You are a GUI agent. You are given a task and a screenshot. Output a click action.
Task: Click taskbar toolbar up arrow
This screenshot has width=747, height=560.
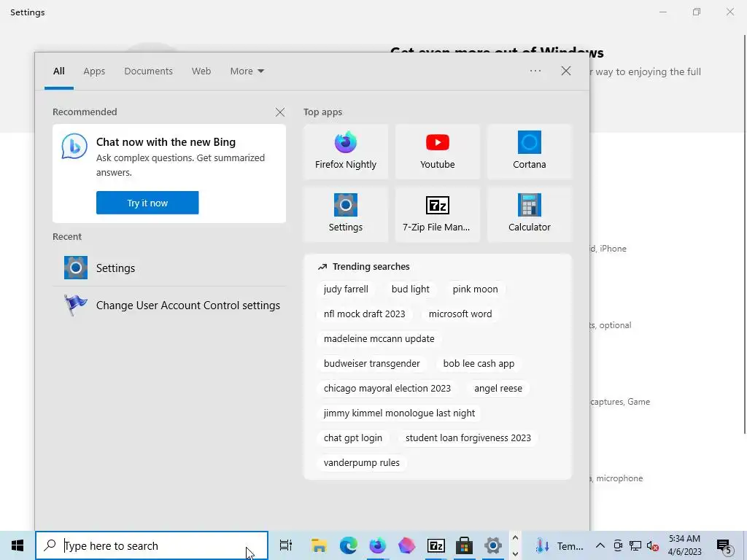(515, 538)
